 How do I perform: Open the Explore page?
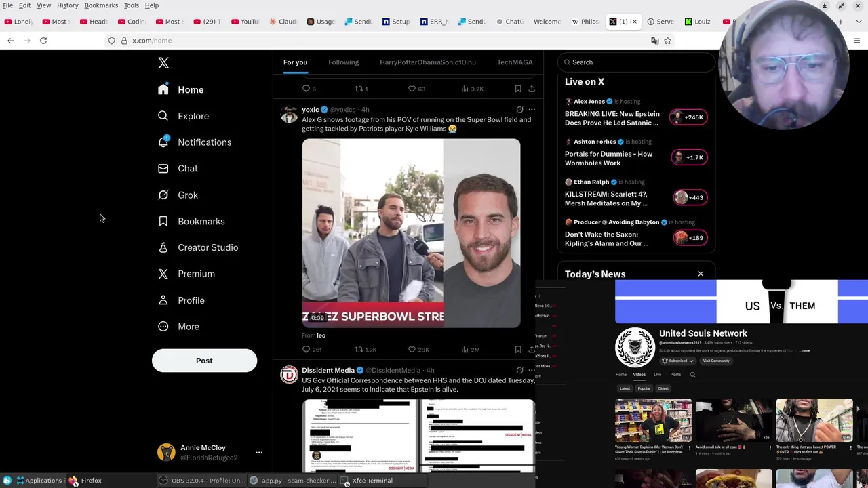184,116
